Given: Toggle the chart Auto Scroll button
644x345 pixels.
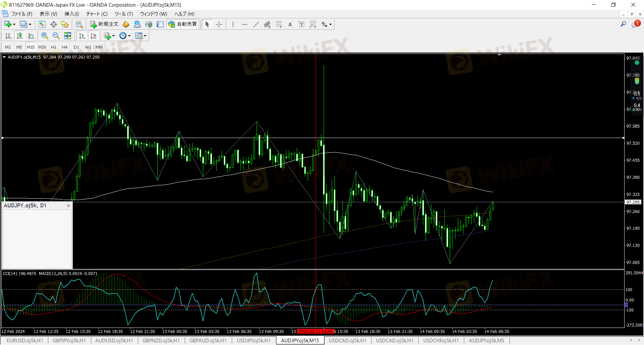Looking at the screenshot, I should click(x=82, y=36).
